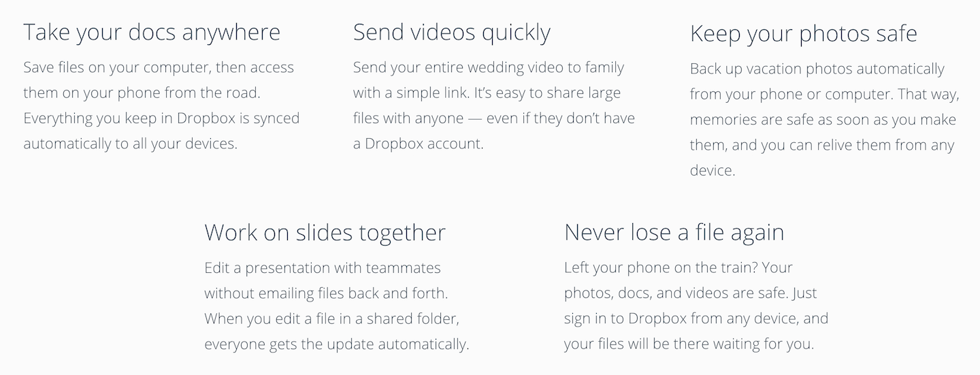Viewport: 980px width, 375px height.
Task: Click "without emailing files back and forth."
Action: pos(327,293)
